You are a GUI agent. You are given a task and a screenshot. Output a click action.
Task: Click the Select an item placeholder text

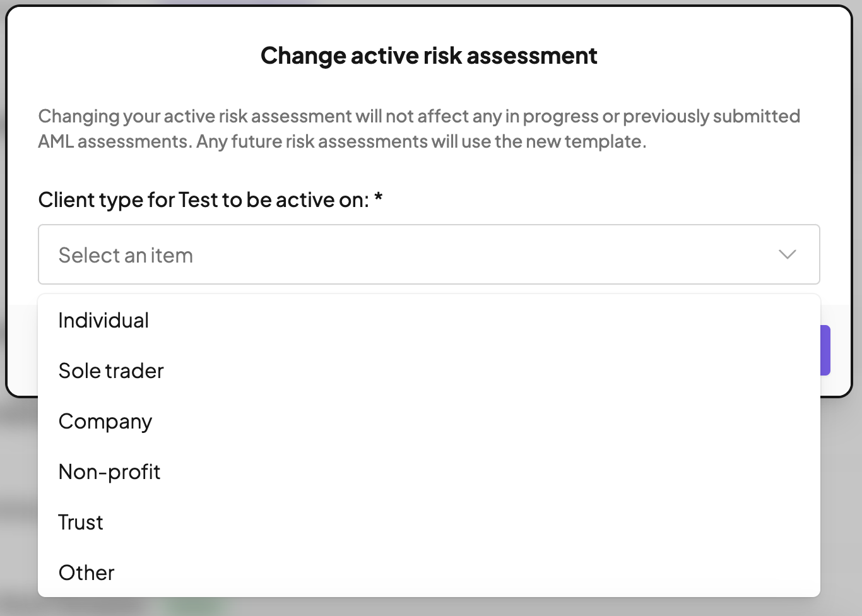pos(126,256)
